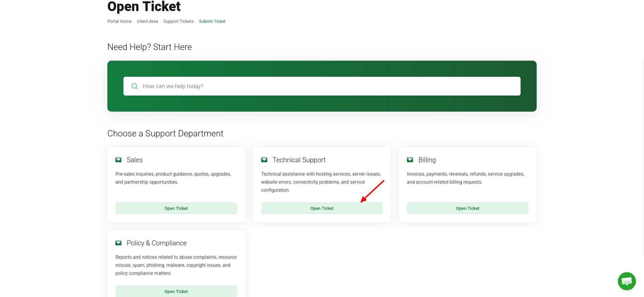Viewport: 644px width, 297px height.
Task: Click the Billing invoices and payments description
Action: coord(466,178)
